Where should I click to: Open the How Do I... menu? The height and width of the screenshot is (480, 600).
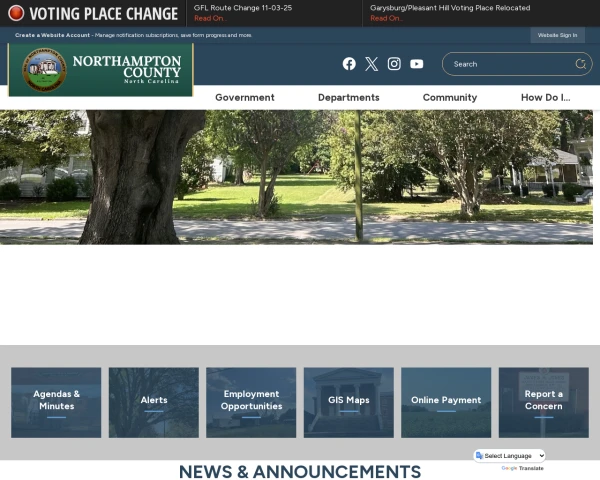[545, 97]
